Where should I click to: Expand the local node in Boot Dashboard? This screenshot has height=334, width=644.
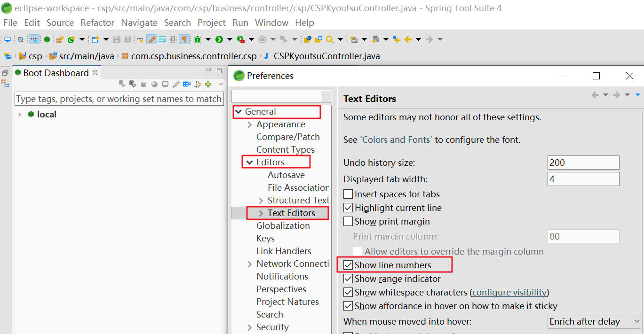(x=19, y=115)
